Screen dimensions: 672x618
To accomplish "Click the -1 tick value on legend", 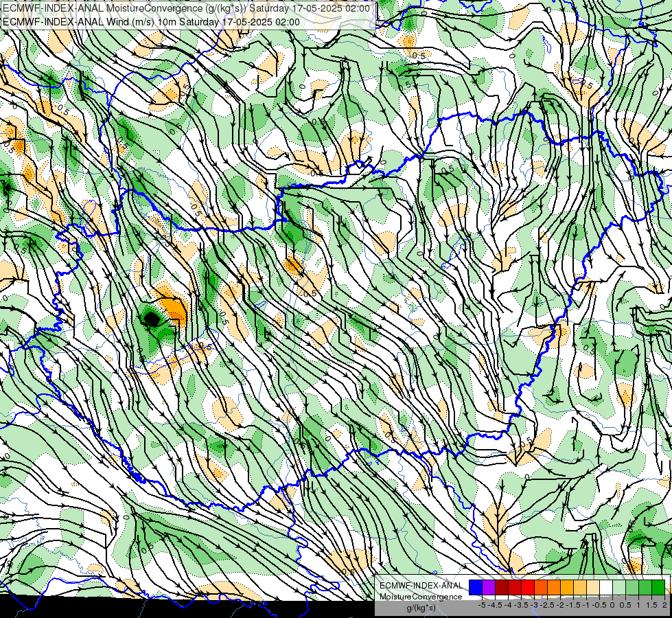I will [586, 605].
